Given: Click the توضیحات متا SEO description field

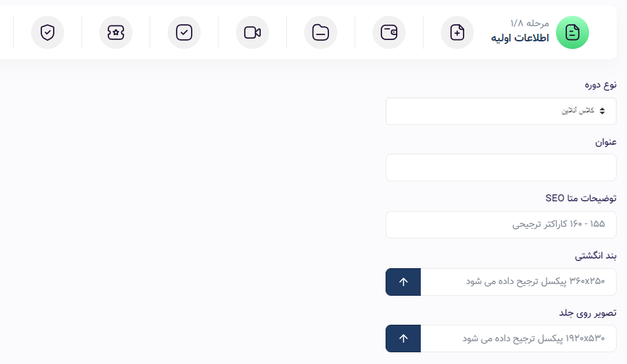Looking at the screenshot, I should [x=501, y=225].
